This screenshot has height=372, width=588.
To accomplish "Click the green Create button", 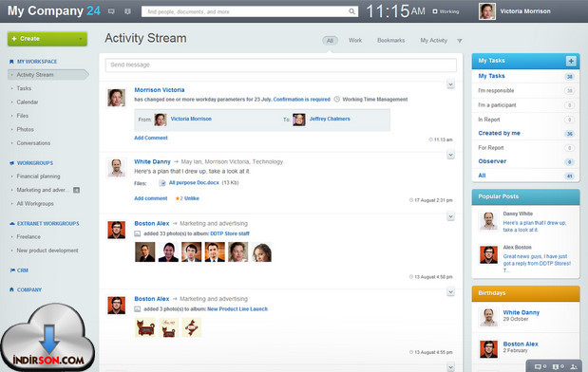I will 47,39.
